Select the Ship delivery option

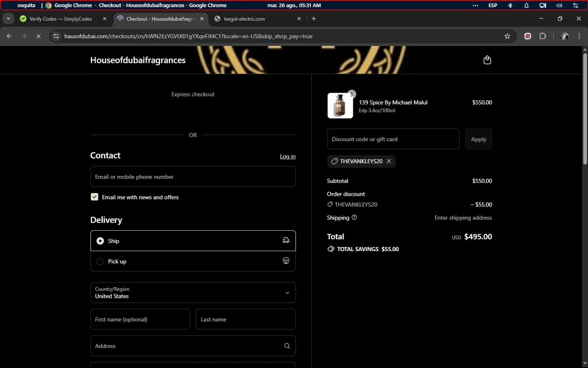pyautogui.click(x=193, y=240)
